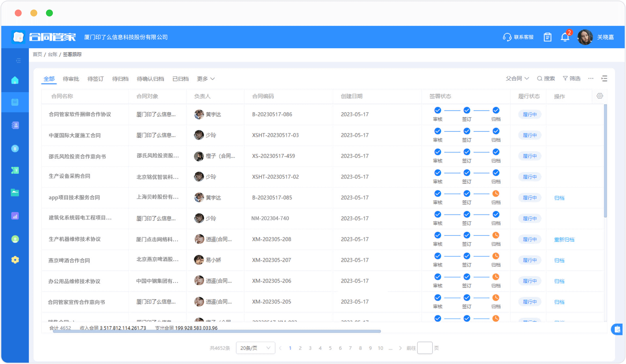Open the statistics chart icon in sidebar

pos(15,216)
